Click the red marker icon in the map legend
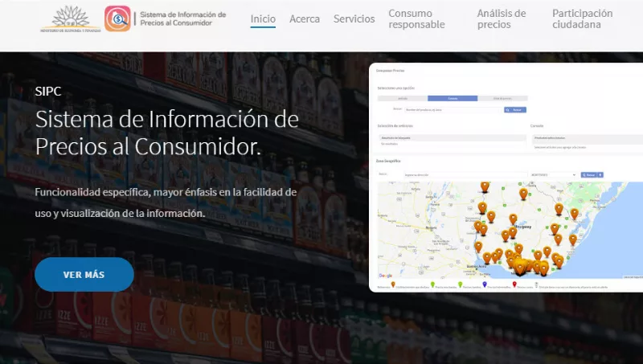The image size is (643, 364). (x=514, y=284)
